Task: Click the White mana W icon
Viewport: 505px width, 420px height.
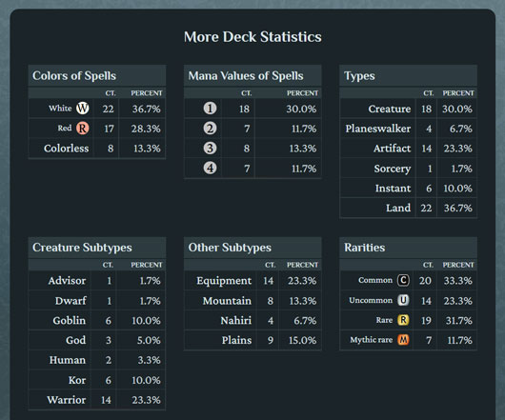Action: click(83, 109)
